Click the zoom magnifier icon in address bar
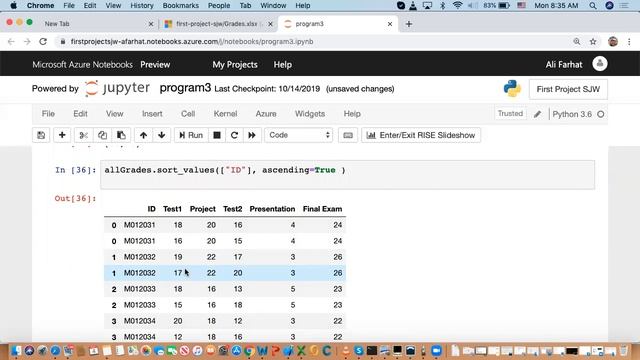The height and width of the screenshot is (360, 640). pyautogui.click(x=577, y=42)
